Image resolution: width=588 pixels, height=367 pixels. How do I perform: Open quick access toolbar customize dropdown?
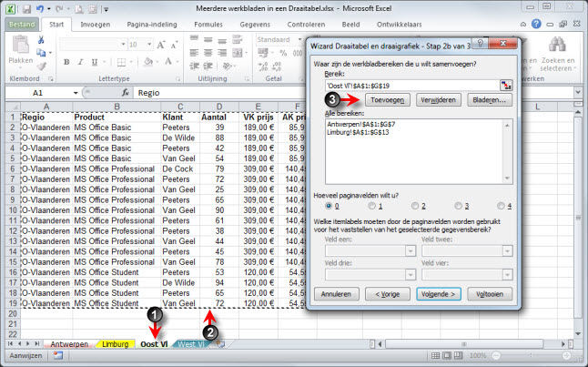click(x=106, y=9)
